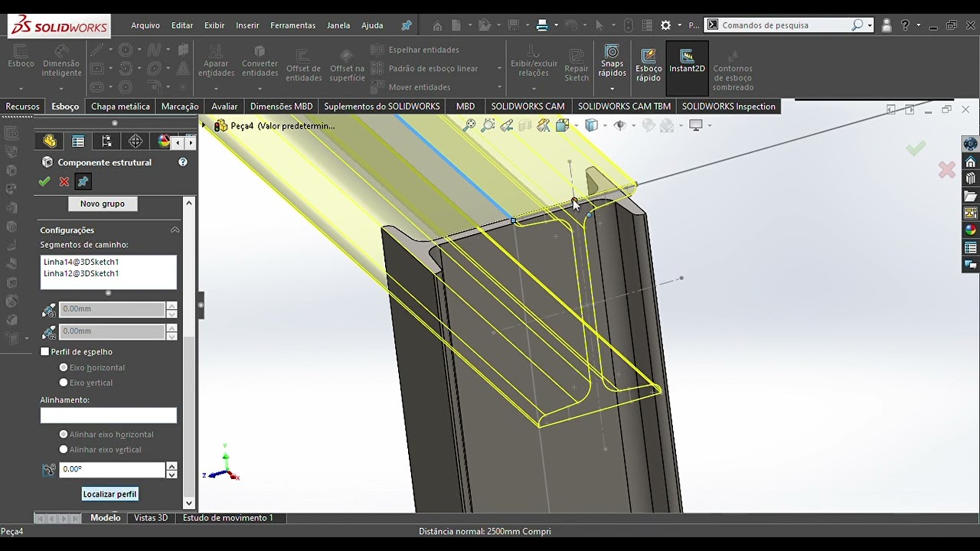Screen dimensions: 980x551
Task: Open Exibir/excluir relações tool
Action: (534, 60)
